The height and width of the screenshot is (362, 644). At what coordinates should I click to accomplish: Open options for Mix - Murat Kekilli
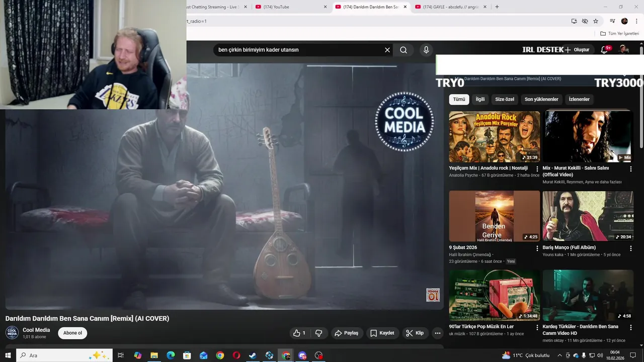pyautogui.click(x=630, y=169)
